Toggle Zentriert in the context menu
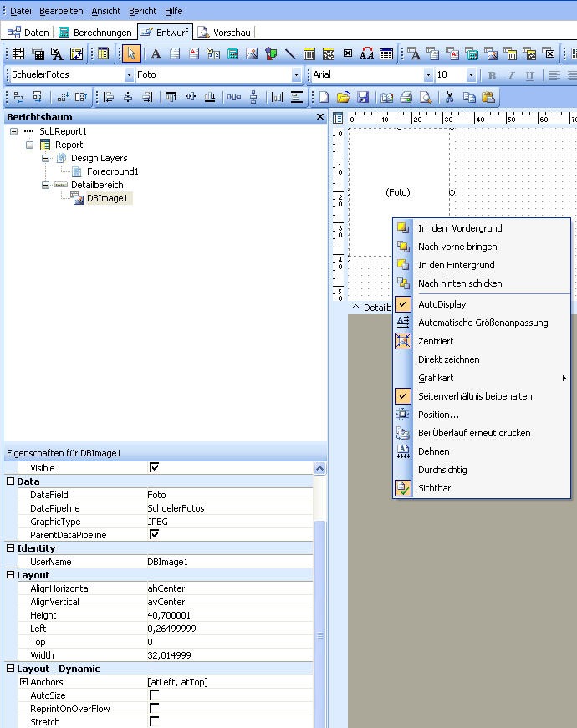 coord(482,341)
